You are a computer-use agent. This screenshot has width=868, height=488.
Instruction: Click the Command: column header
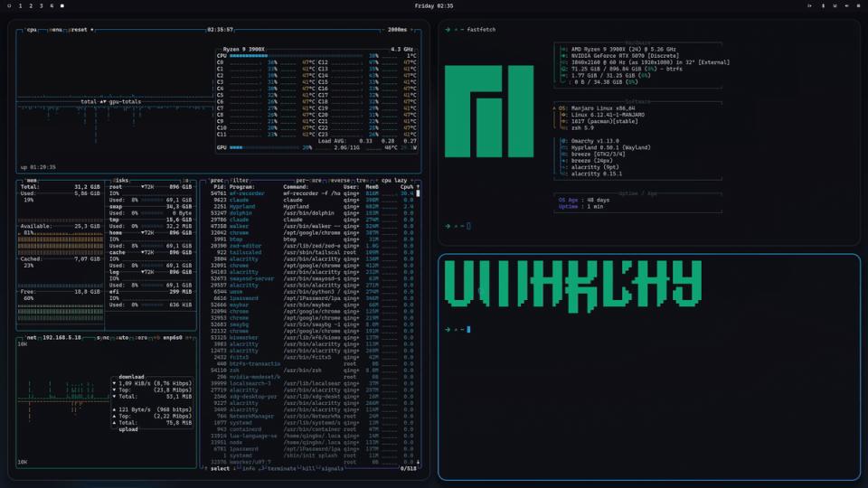point(296,187)
